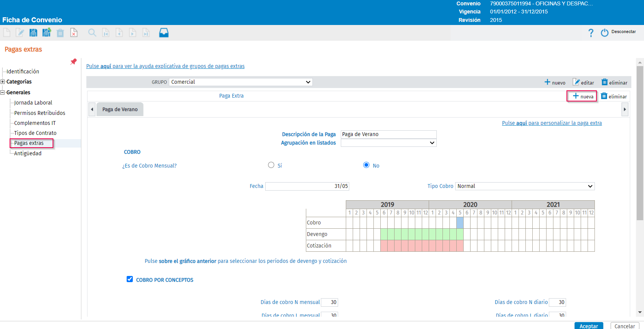Click the Cancelar button
Screen dimensions: 644x329
pos(625,326)
